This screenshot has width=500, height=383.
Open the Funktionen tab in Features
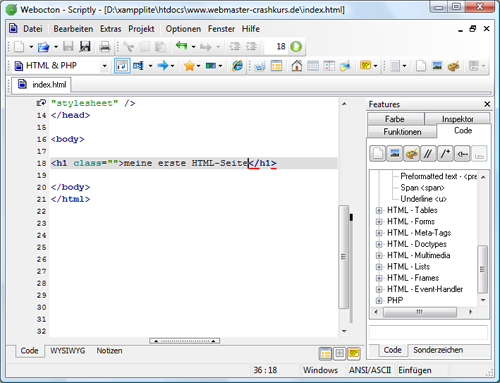(402, 132)
